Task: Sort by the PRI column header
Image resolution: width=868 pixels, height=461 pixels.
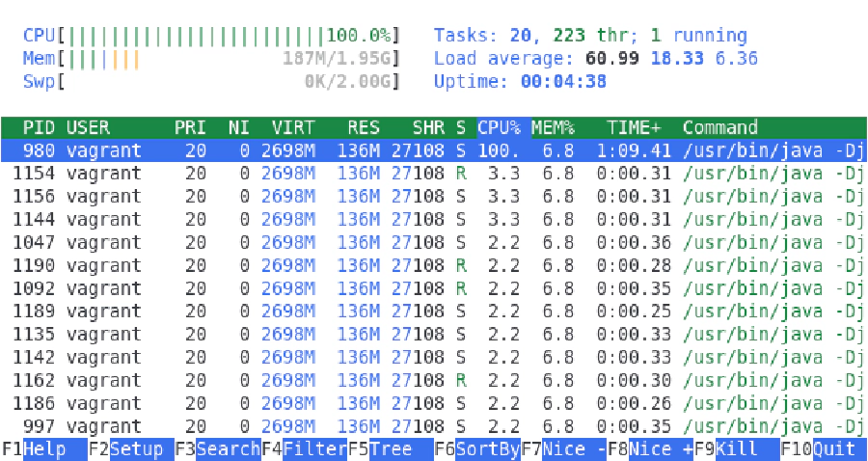Action: (x=190, y=128)
